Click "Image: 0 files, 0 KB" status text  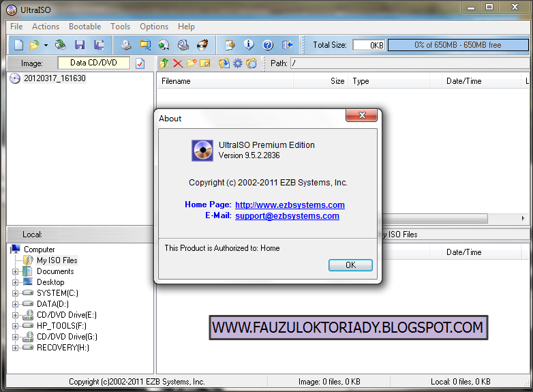click(x=329, y=382)
